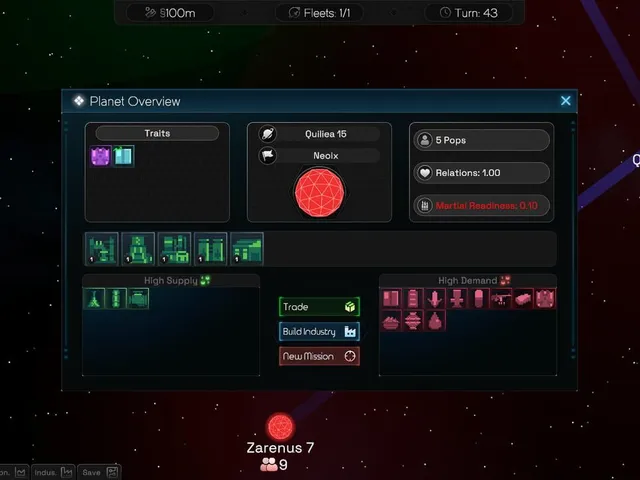Click the Planet Overview title icon
Image resolution: width=640 pixels, height=480 pixels.
click(79, 101)
